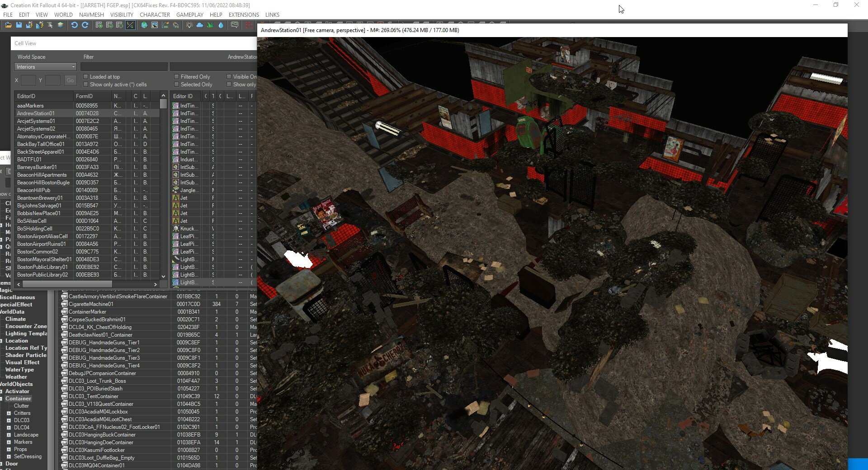
Task: Click the Jangle... reference row icon
Action: [x=176, y=190]
